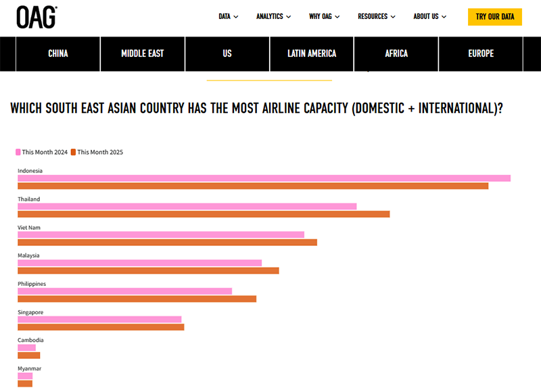Click the Philippines pink 2024 bar
Viewport: 541px width, 392px height.
click(124, 291)
